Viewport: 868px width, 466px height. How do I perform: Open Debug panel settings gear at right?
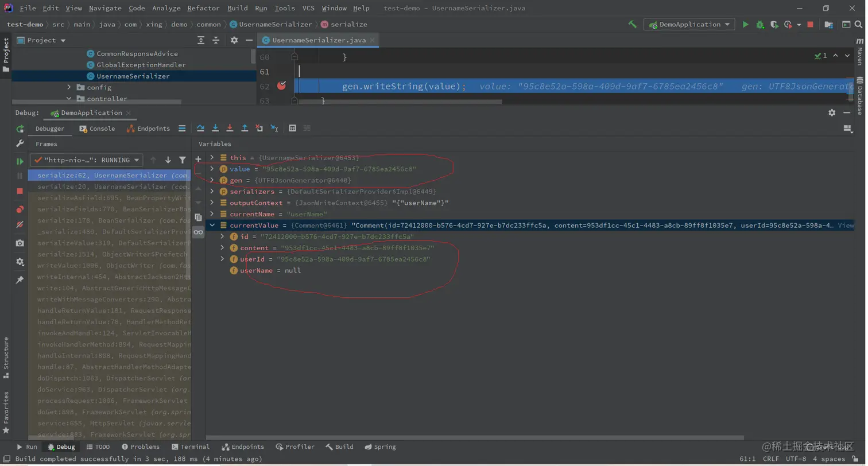(832, 113)
